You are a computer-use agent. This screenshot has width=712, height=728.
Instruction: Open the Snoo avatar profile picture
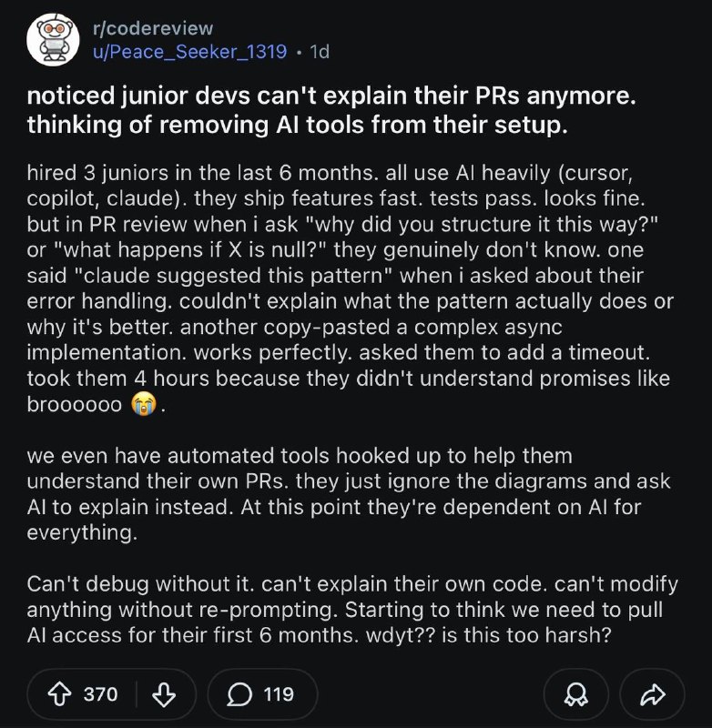[53, 39]
